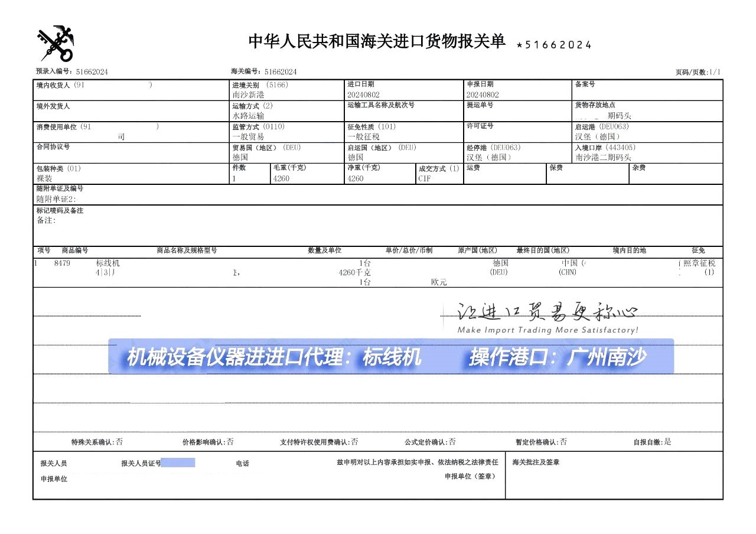Click the blue redacted box beside 报关人员证号

(x=178, y=463)
